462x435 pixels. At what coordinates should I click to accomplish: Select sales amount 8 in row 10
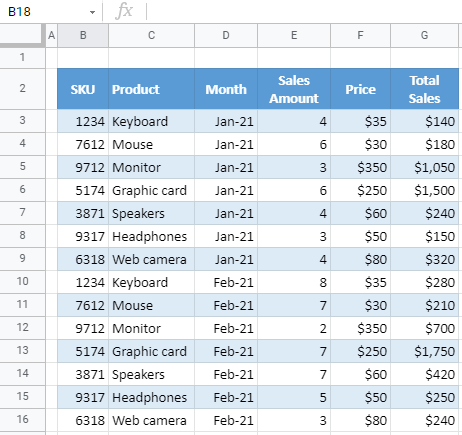pyautogui.click(x=294, y=282)
